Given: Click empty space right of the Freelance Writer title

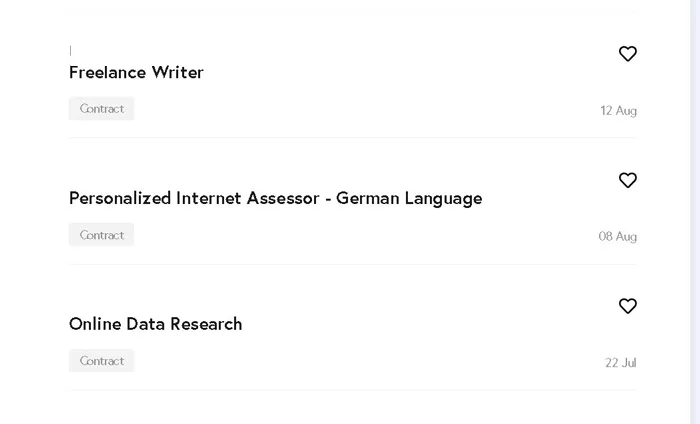Looking at the screenshot, I should [x=402, y=72].
